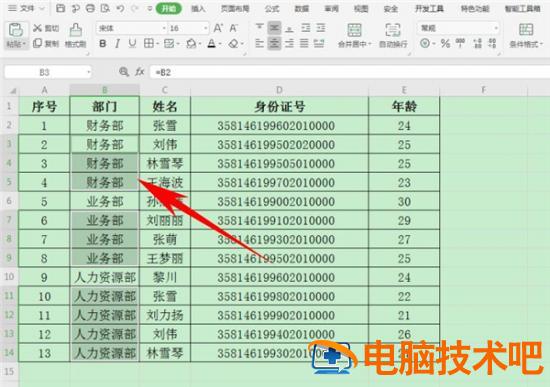The height and width of the screenshot is (387, 550).
Task: Switch to the 开发工具 Developer tab
Action: pyautogui.click(x=429, y=9)
